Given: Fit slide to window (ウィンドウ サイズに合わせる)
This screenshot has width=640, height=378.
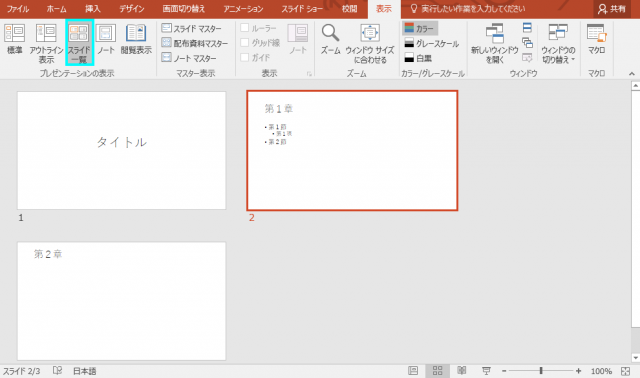Looking at the screenshot, I should pos(370,43).
